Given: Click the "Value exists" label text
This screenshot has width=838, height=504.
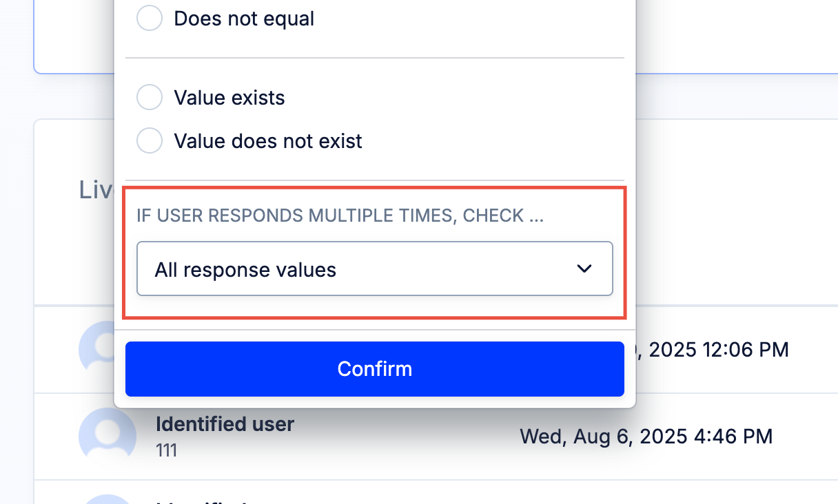Looking at the screenshot, I should tap(229, 98).
